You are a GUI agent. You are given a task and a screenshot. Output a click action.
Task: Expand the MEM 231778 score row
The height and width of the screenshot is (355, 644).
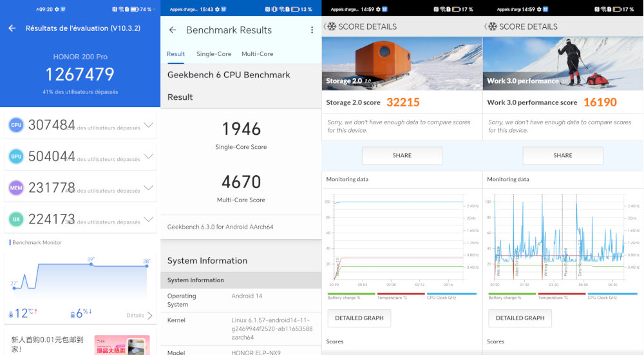[x=148, y=187]
